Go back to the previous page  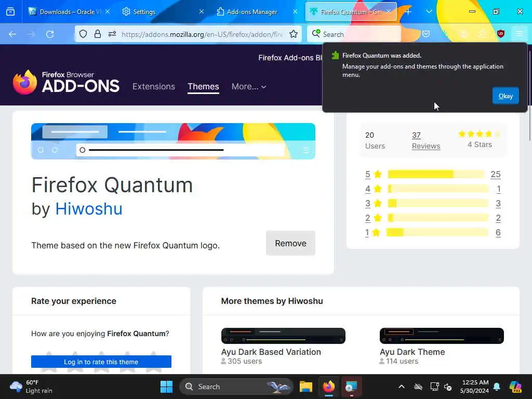pyautogui.click(x=12, y=34)
